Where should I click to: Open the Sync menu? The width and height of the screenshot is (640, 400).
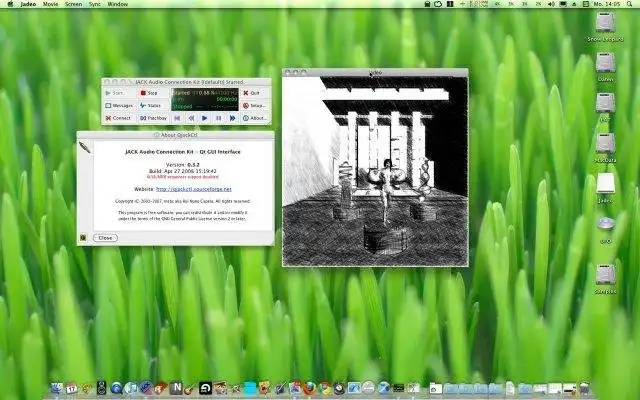(95, 4)
